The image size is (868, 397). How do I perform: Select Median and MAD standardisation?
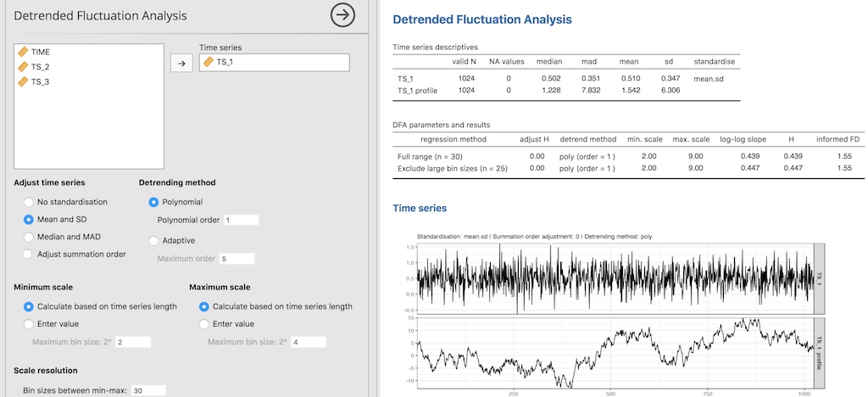coord(30,237)
